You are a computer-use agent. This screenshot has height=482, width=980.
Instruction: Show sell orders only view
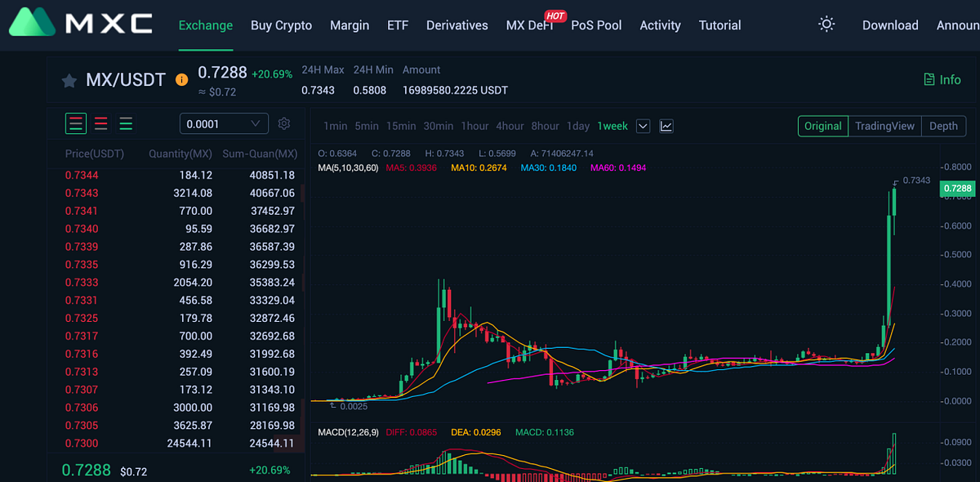pos(101,124)
